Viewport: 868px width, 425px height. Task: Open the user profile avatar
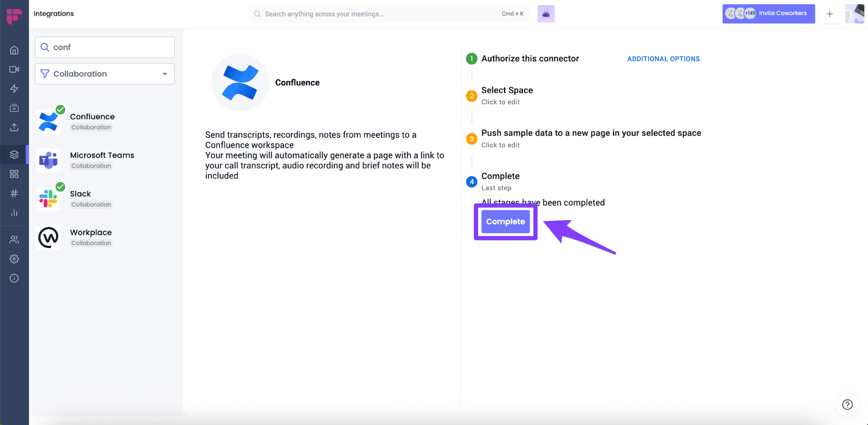pos(854,14)
